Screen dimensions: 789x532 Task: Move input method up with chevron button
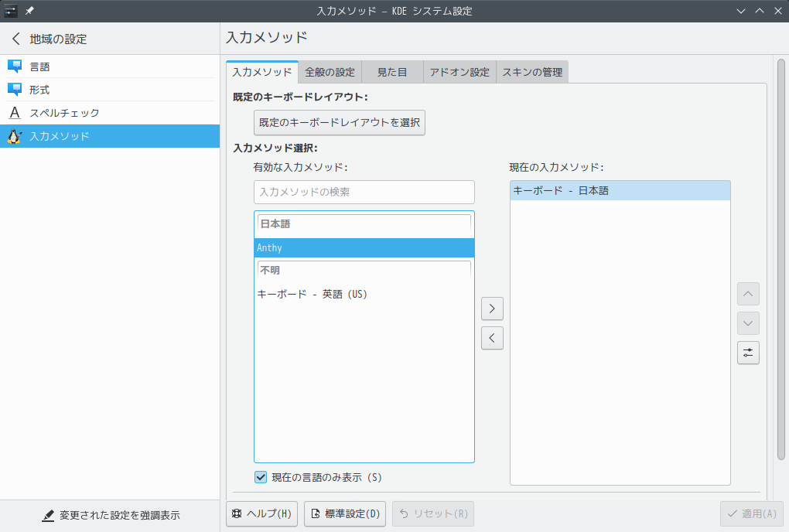coord(748,294)
